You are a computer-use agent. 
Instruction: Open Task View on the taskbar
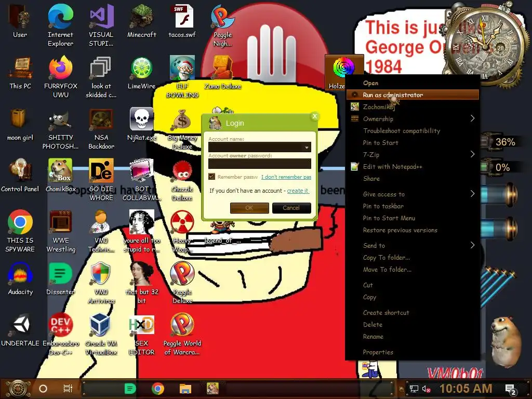click(68, 389)
